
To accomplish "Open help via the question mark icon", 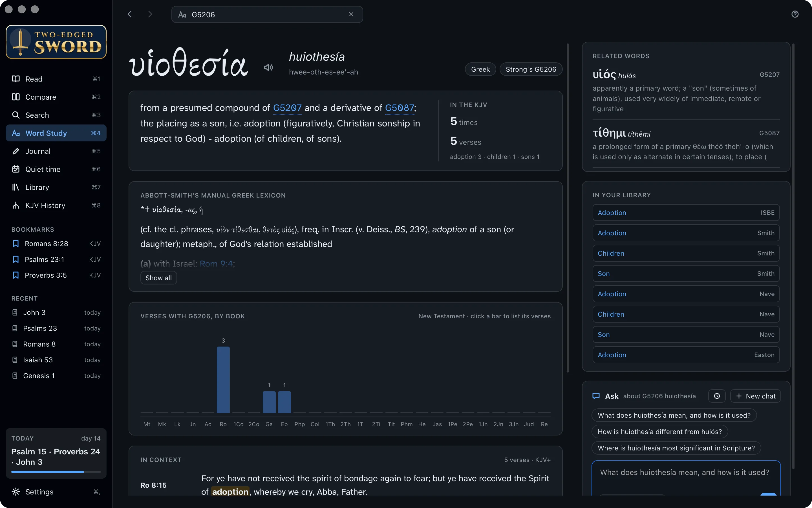I will click(795, 14).
